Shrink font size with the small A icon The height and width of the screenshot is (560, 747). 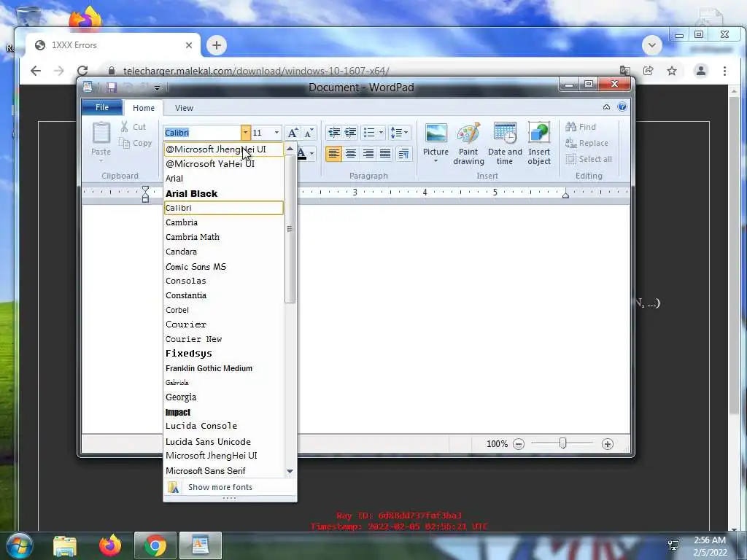pyautogui.click(x=309, y=133)
